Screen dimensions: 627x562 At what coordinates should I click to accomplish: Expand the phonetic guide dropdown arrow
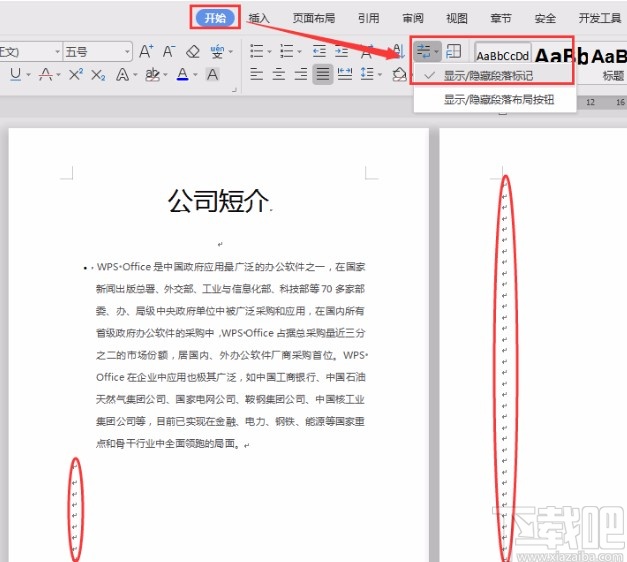pyautogui.click(x=231, y=52)
